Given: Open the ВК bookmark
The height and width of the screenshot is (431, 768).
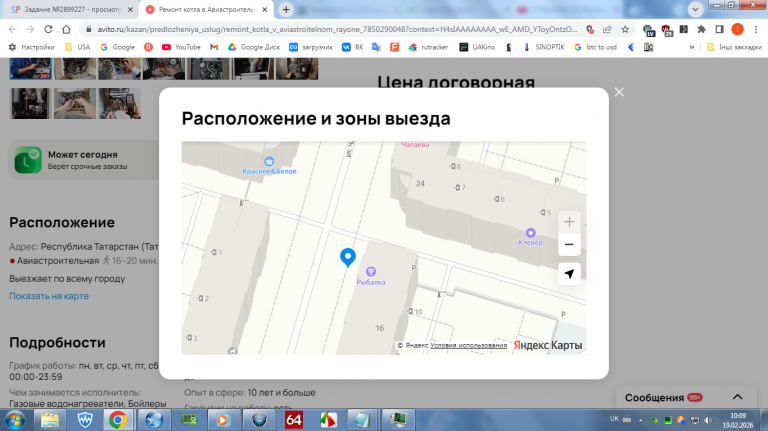Looking at the screenshot, I should click(x=353, y=47).
